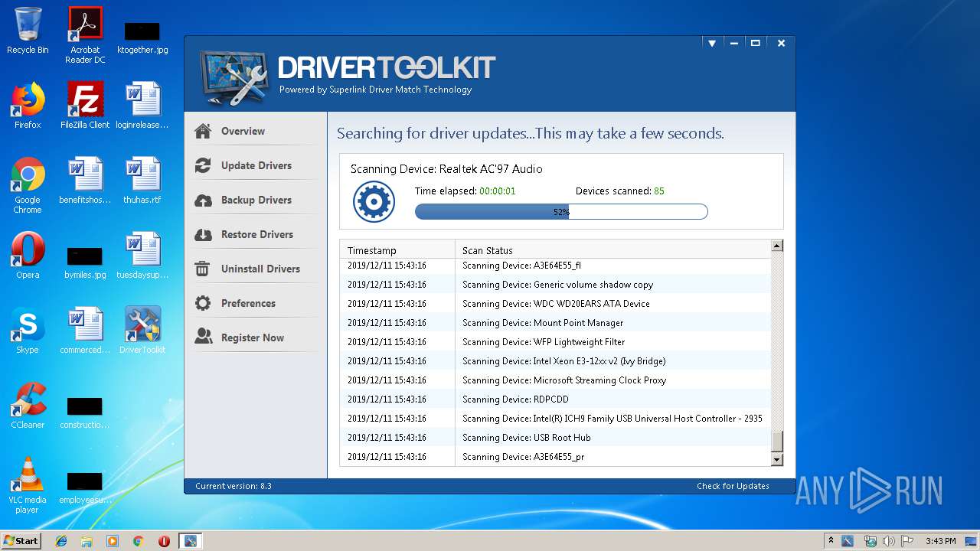Click Current version: 8.3 status text

pos(234,486)
